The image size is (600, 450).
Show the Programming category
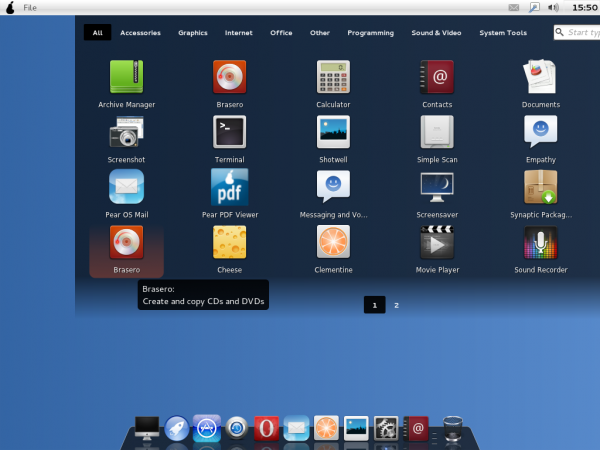370,33
